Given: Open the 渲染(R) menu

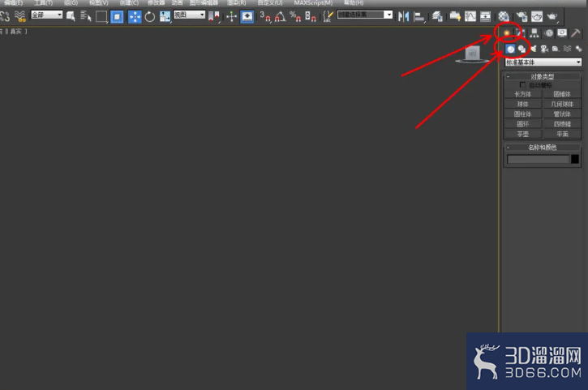Looking at the screenshot, I should 237,3.
